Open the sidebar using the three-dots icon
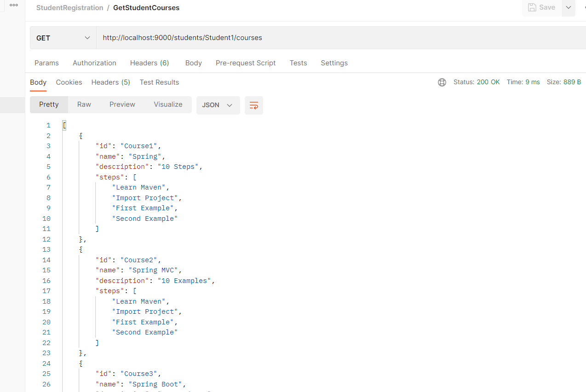The height and width of the screenshot is (392, 586). 13,6
